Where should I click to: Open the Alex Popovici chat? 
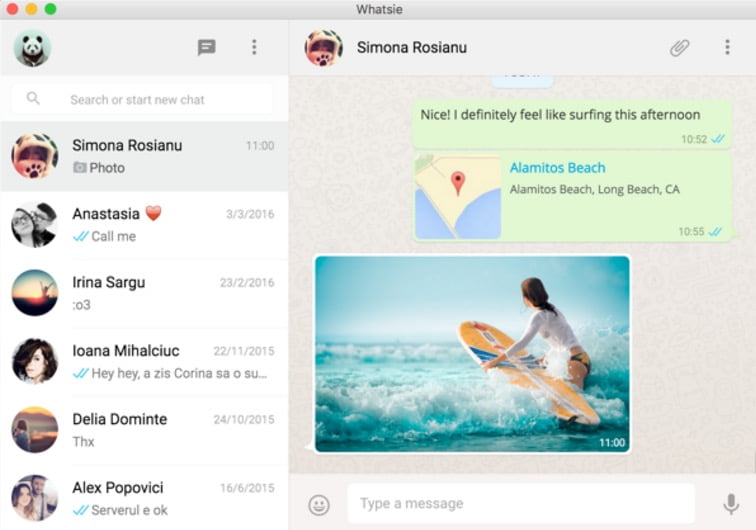144,497
